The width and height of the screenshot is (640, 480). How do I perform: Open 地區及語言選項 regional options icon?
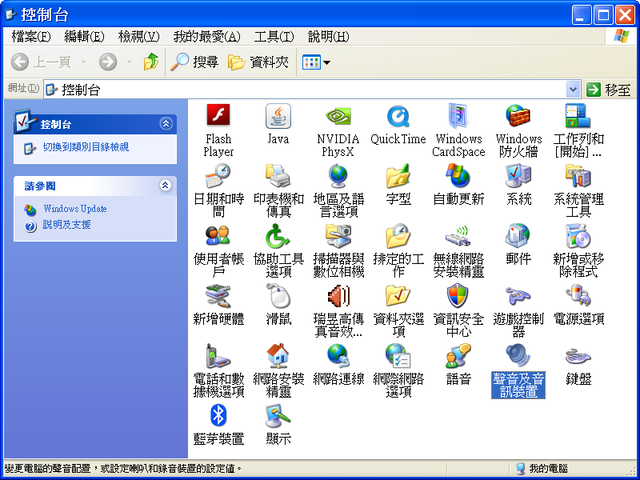pyautogui.click(x=338, y=176)
